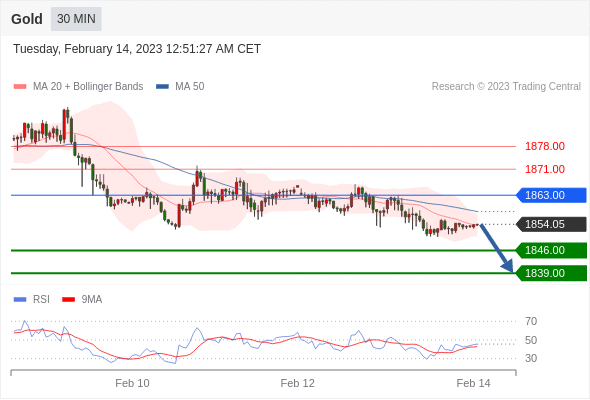Toggle the RSI legend entry
Screen dimensions: 590x400
click(32, 300)
